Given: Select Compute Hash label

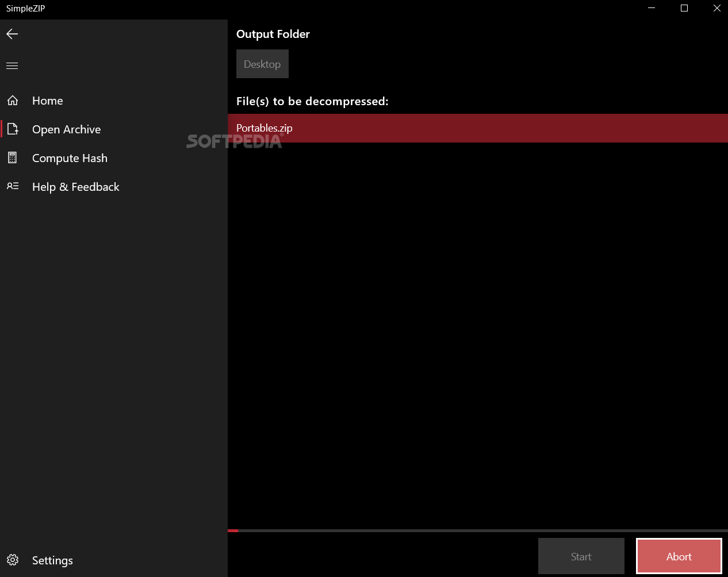Looking at the screenshot, I should click(70, 158).
